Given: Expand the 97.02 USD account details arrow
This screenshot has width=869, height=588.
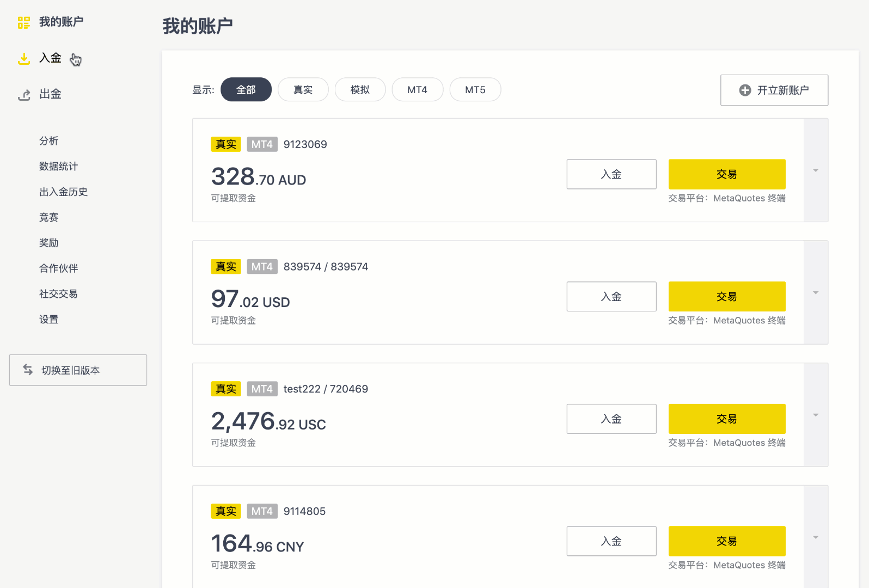Looking at the screenshot, I should (x=816, y=293).
